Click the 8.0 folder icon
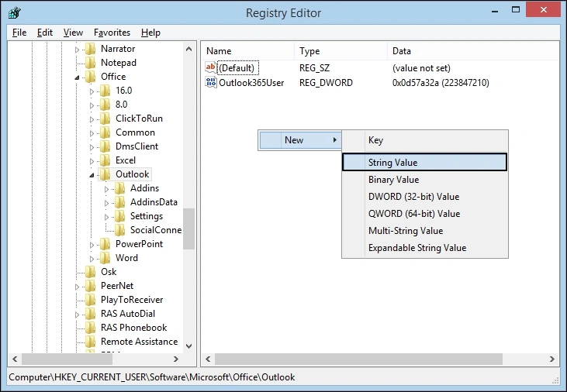The image size is (567, 392). point(105,105)
